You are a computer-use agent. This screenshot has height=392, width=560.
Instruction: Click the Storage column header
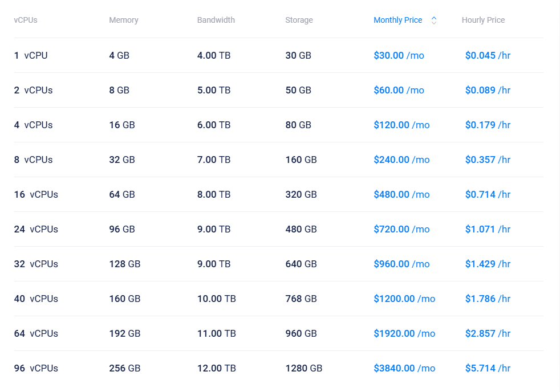click(299, 20)
